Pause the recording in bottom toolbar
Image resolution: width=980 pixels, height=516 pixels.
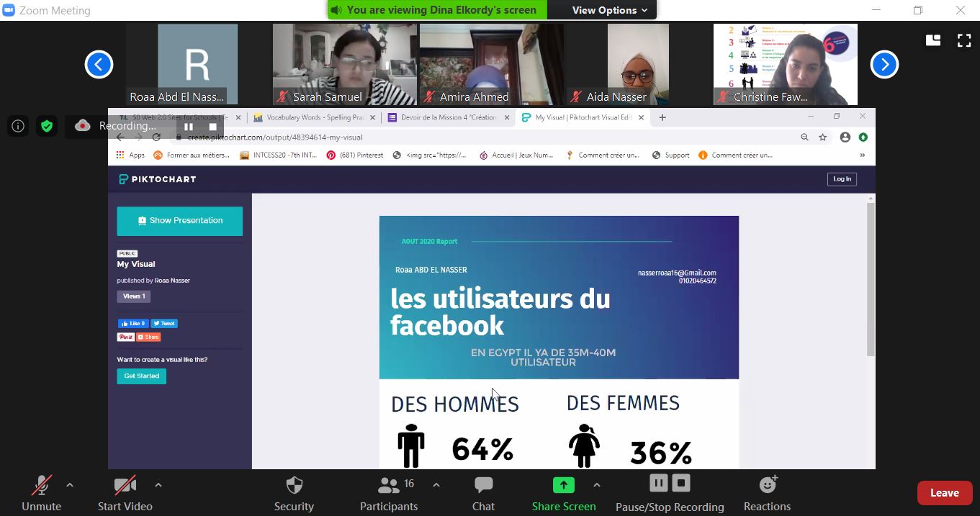click(658, 482)
